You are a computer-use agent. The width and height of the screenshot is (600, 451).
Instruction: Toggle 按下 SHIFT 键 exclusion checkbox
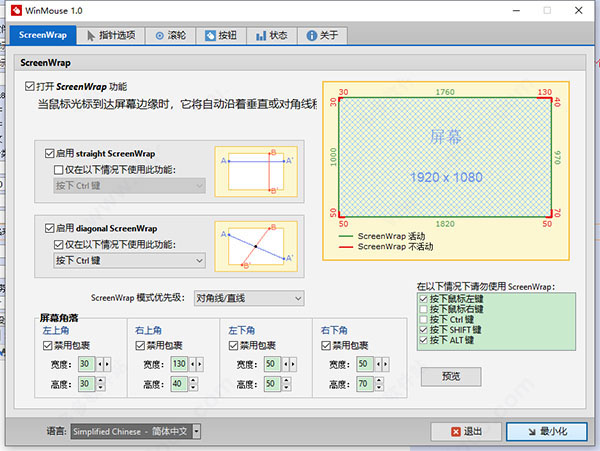(423, 330)
